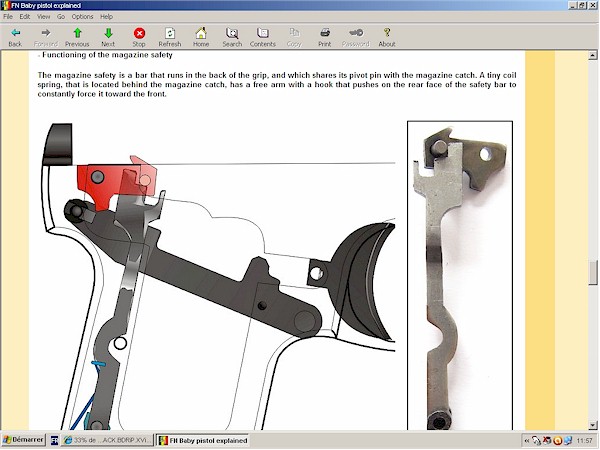600x450 pixels.
Task: Expand hidden tray icons with chevron
Action: (527, 441)
